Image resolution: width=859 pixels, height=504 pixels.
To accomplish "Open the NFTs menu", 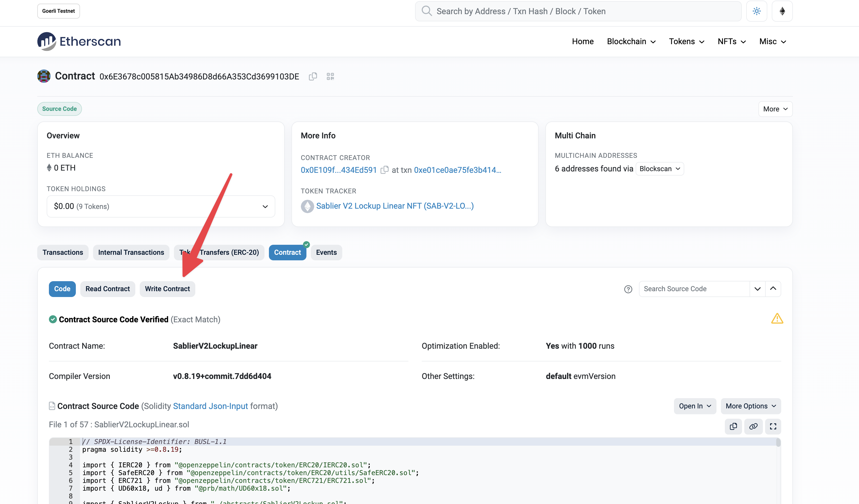I will [x=731, y=42].
